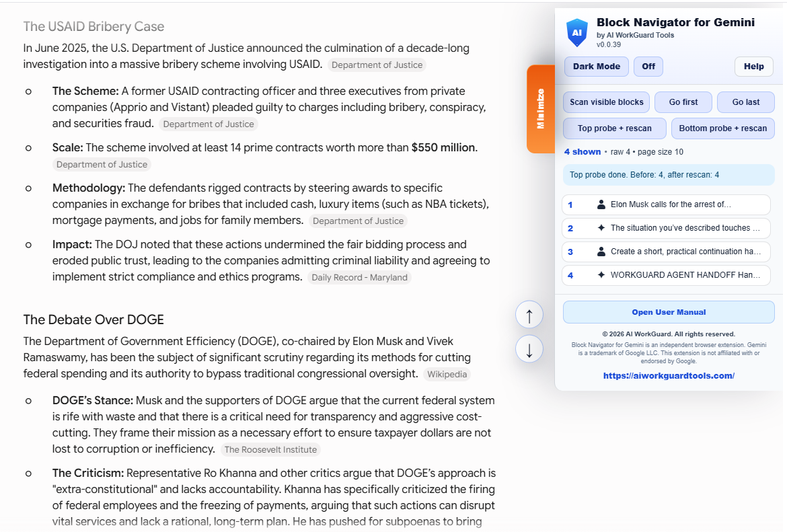Select block 1 'Elon Musk calls for the arrest of...'
The width and height of the screenshot is (787, 532).
tap(666, 204)
